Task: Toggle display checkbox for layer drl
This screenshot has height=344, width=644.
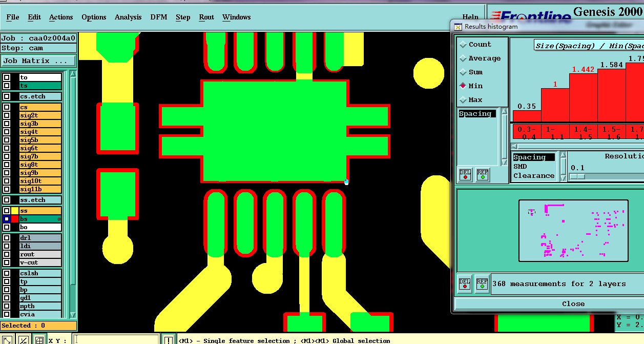Action: (7, 238)
